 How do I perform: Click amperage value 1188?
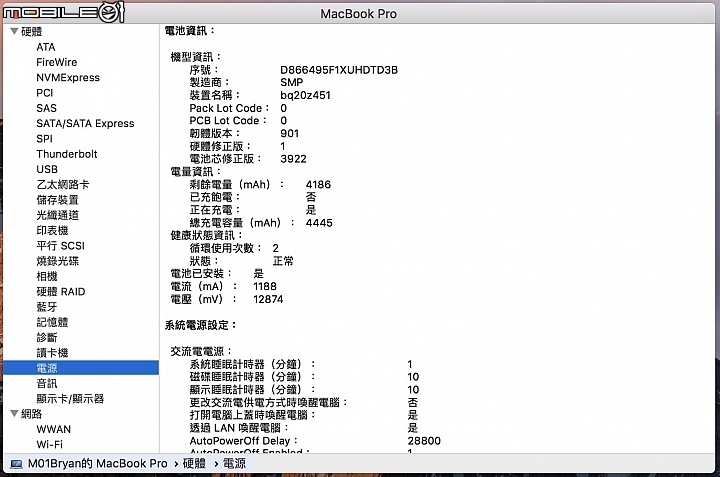coord(265,286)
